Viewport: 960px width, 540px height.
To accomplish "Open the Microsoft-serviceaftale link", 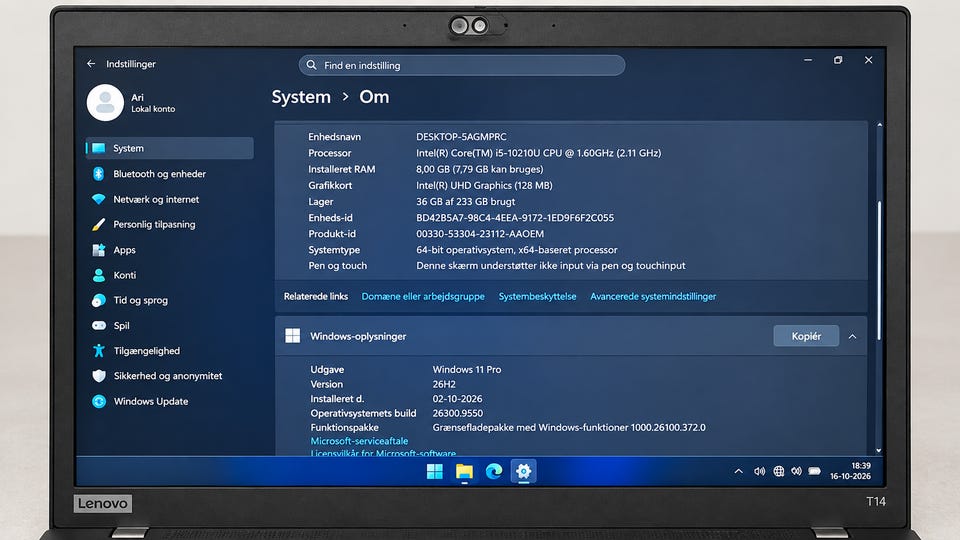I will pos(359,441).
